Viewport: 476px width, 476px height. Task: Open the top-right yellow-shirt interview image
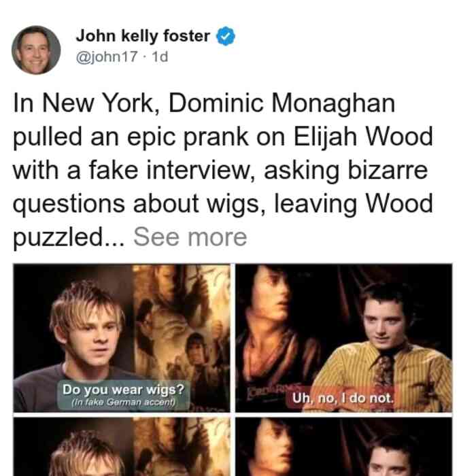pos(343,338)
